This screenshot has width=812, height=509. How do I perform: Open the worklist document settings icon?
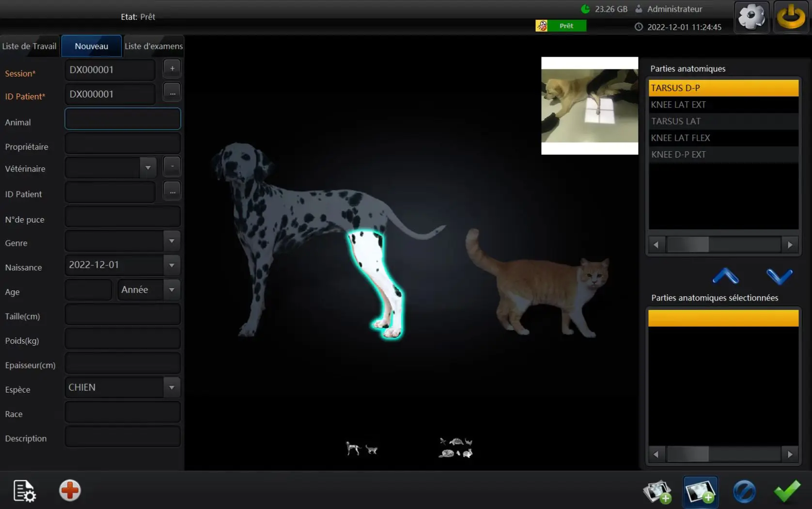click(24, 491)
